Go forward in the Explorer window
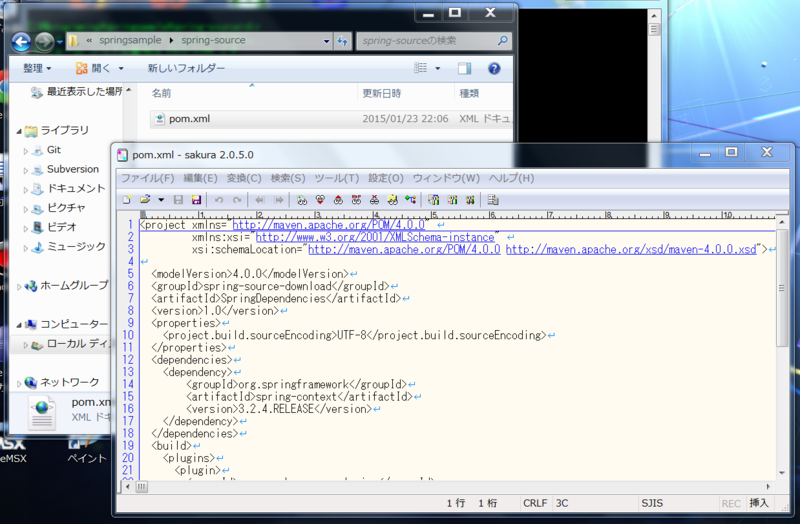Image resolution: width=800 pixels, height=524 pixels. pos(44,41)
